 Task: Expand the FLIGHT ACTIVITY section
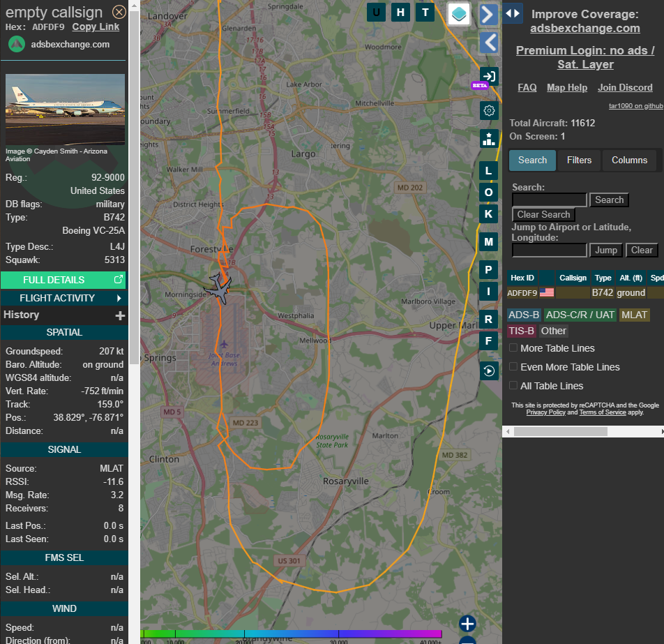tap(63, 298)
